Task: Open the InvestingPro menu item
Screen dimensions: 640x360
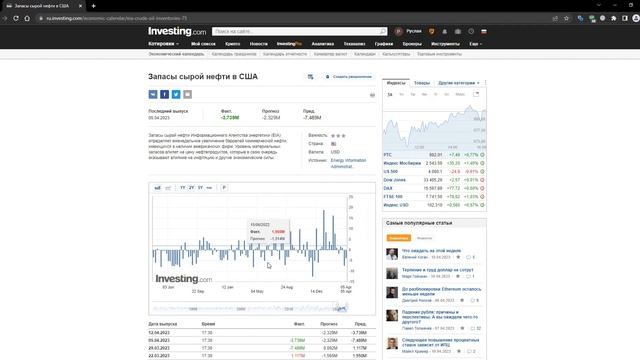Action: point(289,44)
